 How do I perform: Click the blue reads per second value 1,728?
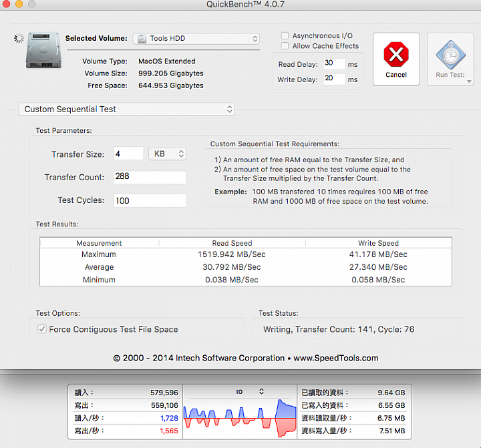(169, 418)
